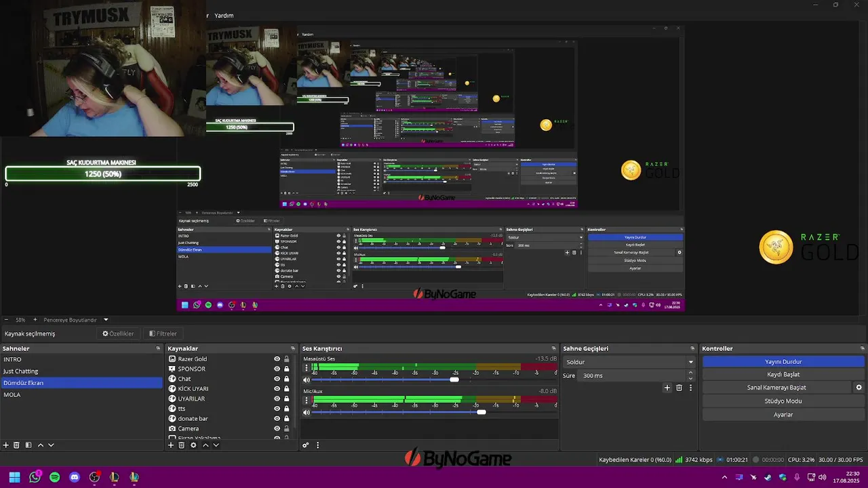Switch to the INTRO scene
The height and width of the screenshot is (488, 868).
point(82,359)
